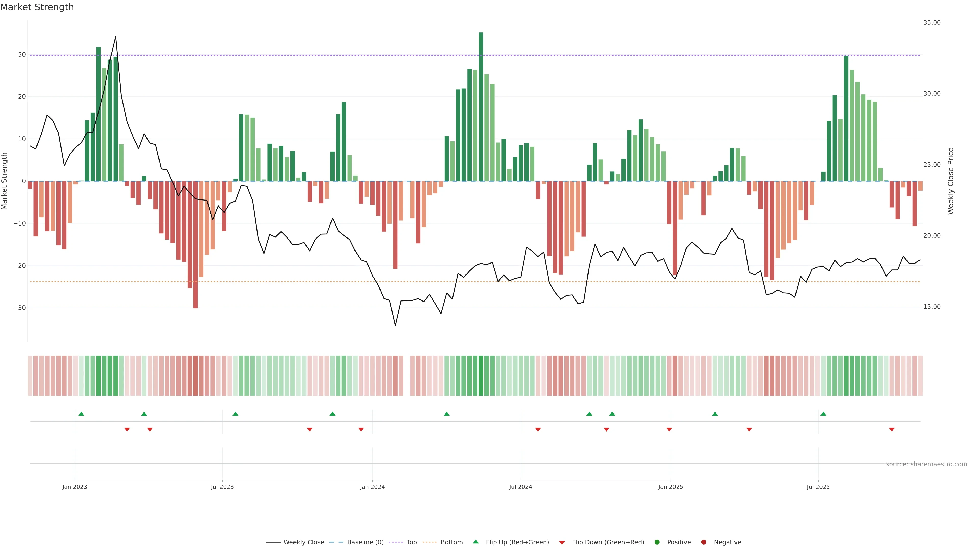Click the first green flip-up marker after Jan 2023
Image resolution: width=980 pixels, height=551 pixels.
(81, 414)
